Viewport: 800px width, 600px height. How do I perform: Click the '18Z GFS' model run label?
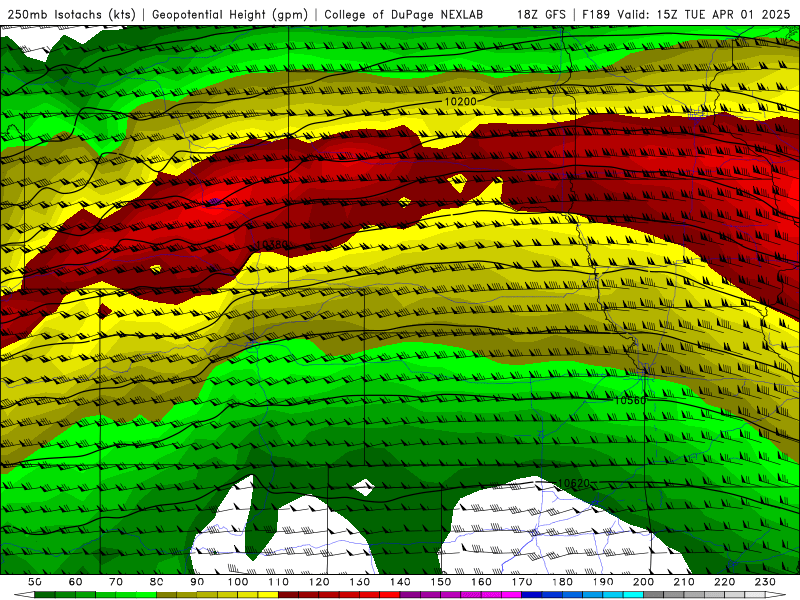541,14
